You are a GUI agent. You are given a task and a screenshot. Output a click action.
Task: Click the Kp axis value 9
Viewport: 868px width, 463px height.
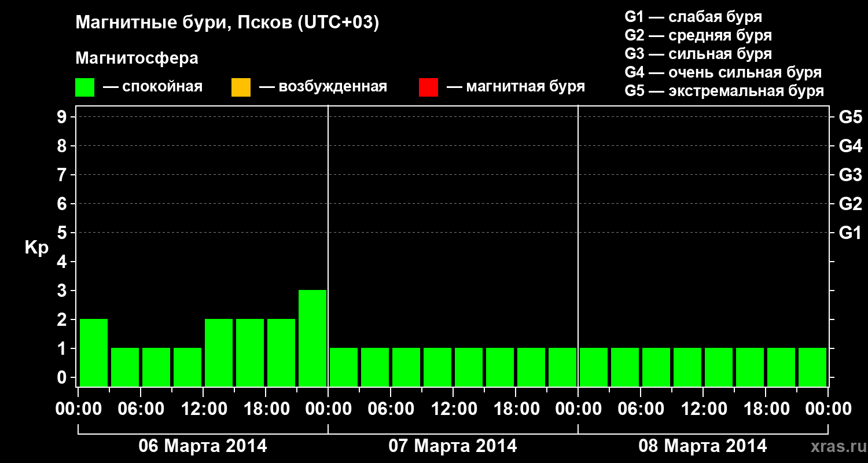coord(63,117)
